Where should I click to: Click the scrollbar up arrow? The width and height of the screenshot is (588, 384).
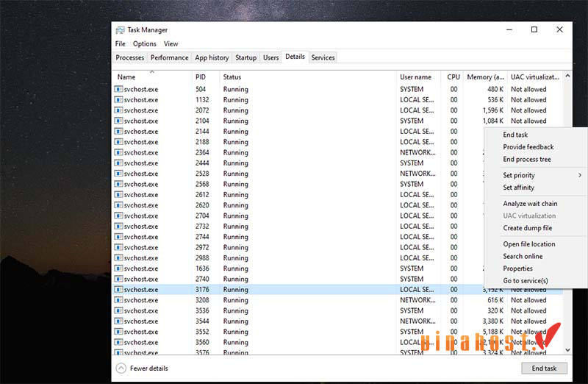[x=567, y=77]
